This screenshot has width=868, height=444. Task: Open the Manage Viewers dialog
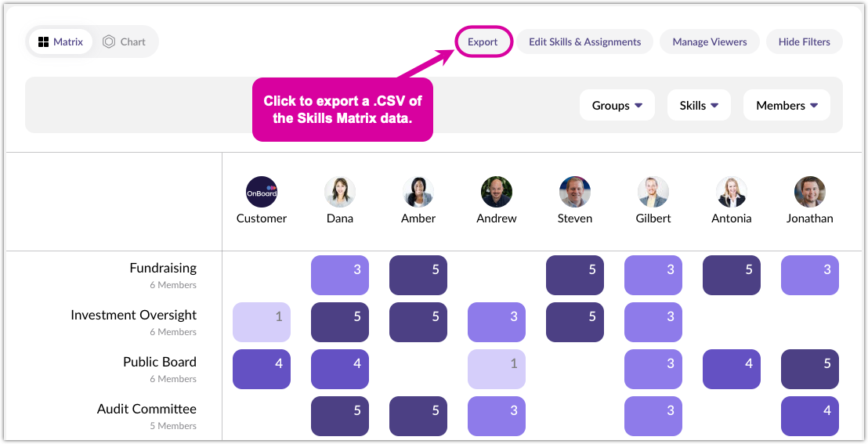click(709, 42)
